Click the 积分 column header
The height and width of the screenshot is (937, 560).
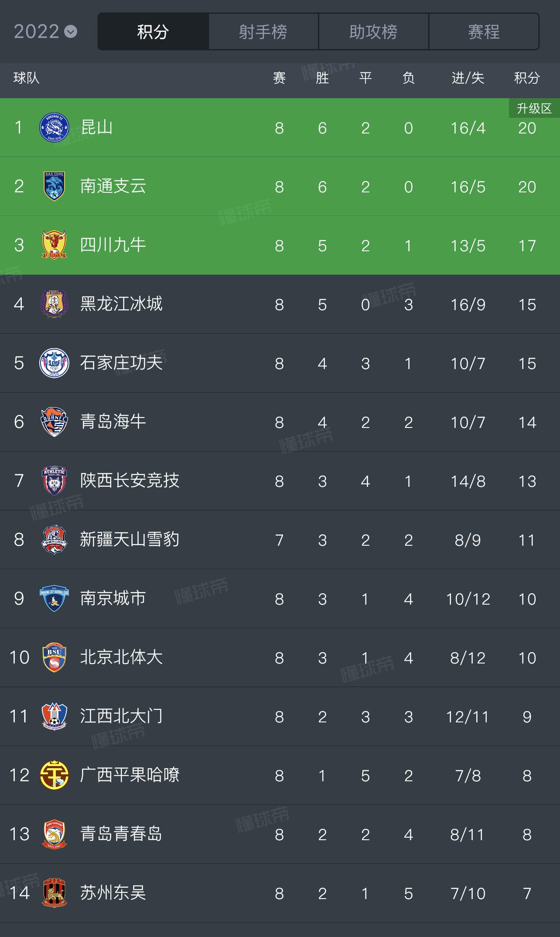click(x=527, y=78)
